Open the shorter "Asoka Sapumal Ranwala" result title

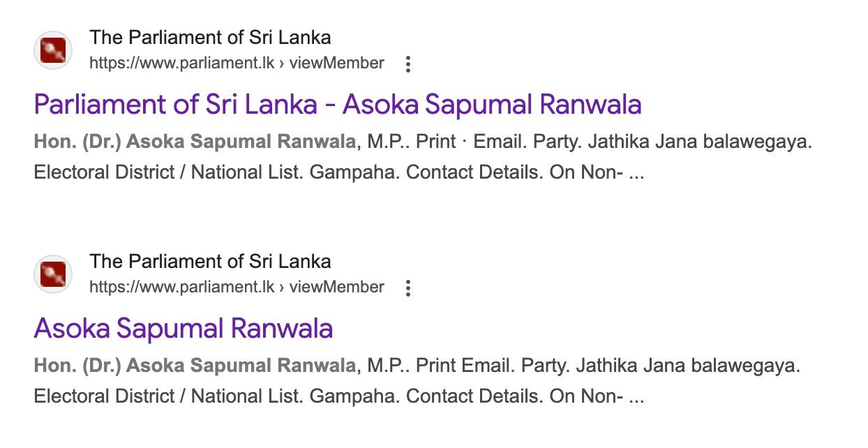point(184,329)
